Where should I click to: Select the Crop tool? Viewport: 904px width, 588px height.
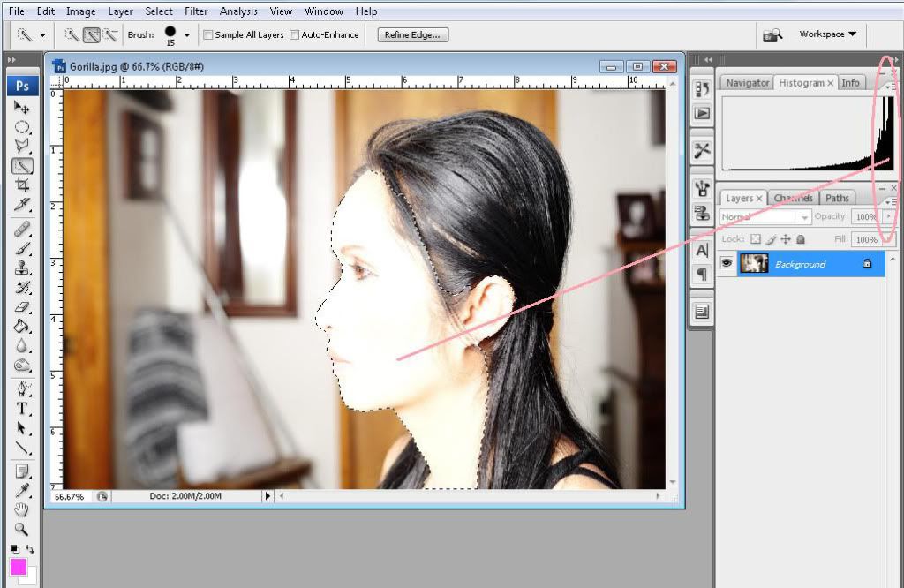[x=22, y=185]
